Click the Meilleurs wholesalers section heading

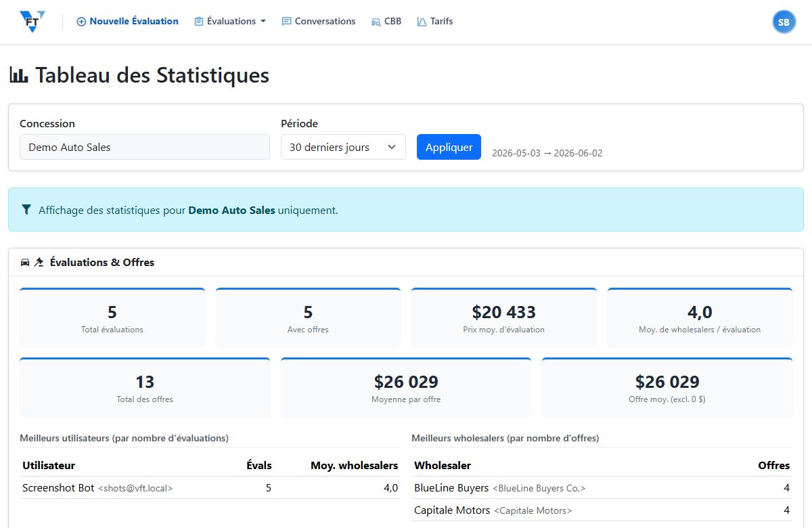(505, 438)
